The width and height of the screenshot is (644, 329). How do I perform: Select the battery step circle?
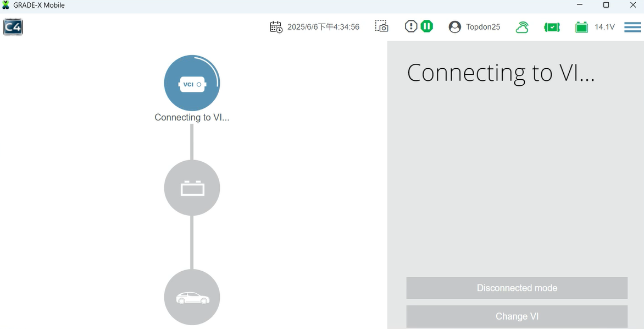192,188
